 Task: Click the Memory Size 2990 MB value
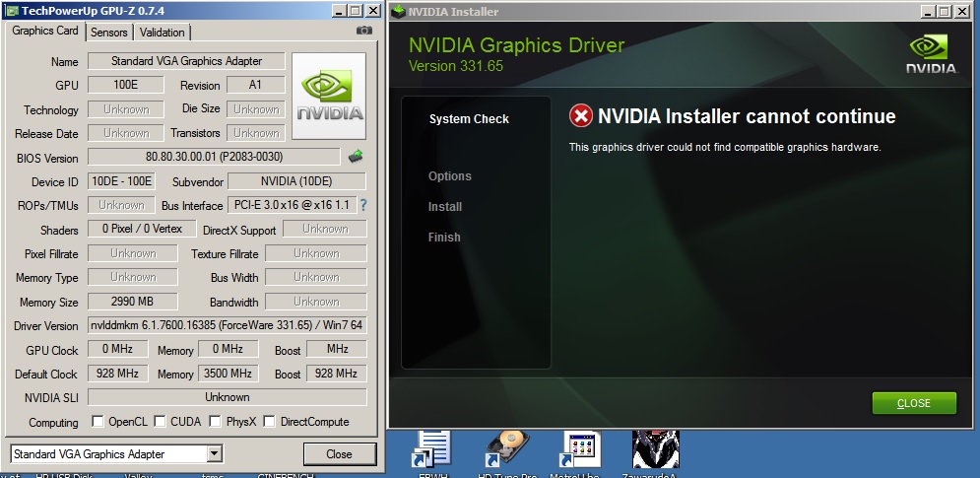(133, 301)
